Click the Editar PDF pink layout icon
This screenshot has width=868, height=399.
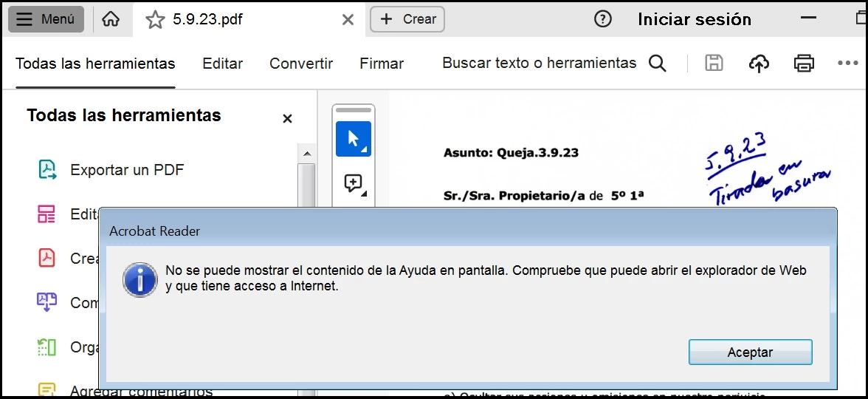point(46,214)
